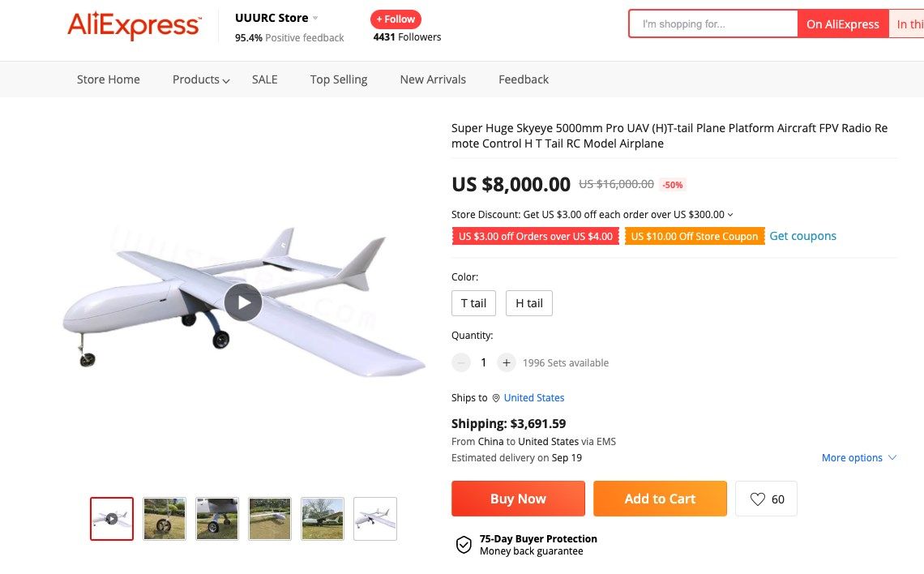924x574 pixels.
Task: Select the T tail option
Action: [x=473, y=303]
